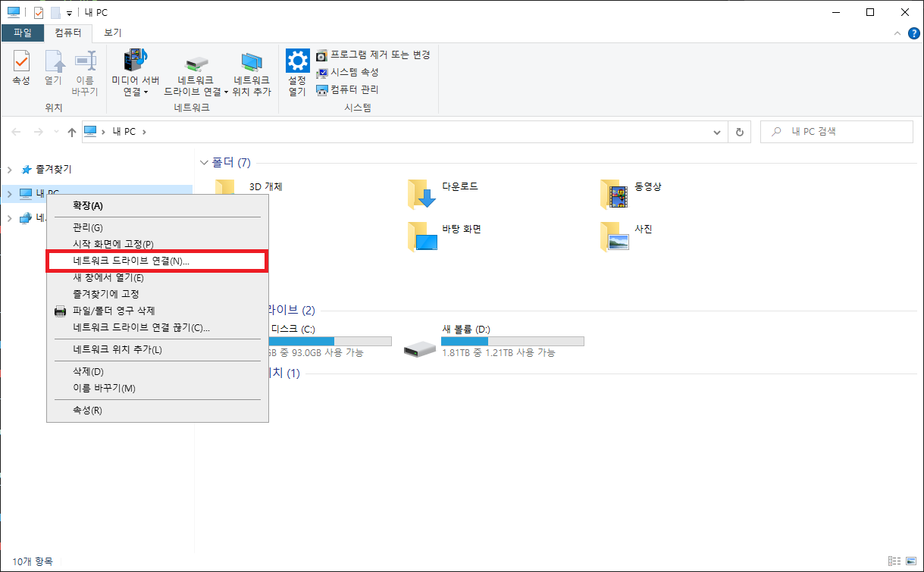This screenshot has height=572, width=924.
Task: Choose 관리(G) in the context menu
Action: 158,227
